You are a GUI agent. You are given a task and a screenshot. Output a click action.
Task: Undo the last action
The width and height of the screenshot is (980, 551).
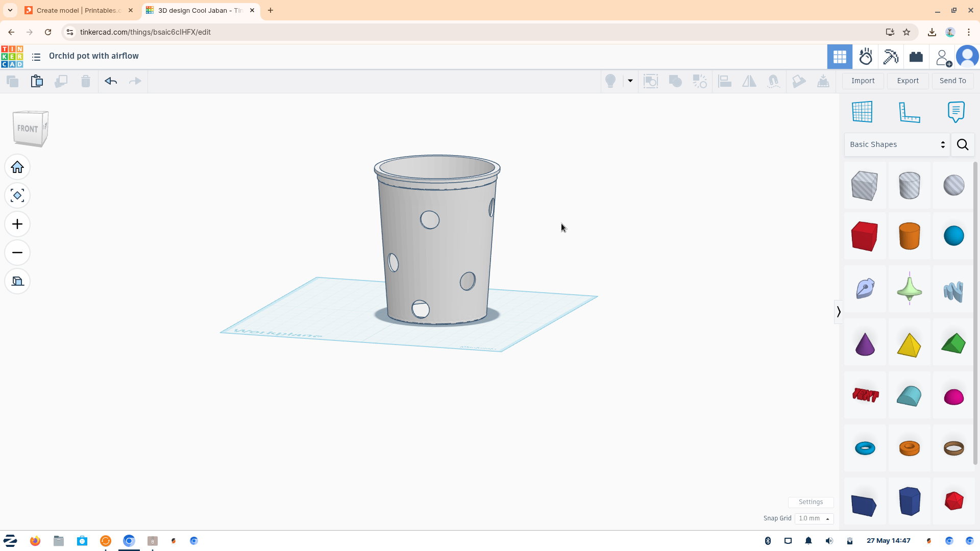pyautogui.click(x=111, y=81)
